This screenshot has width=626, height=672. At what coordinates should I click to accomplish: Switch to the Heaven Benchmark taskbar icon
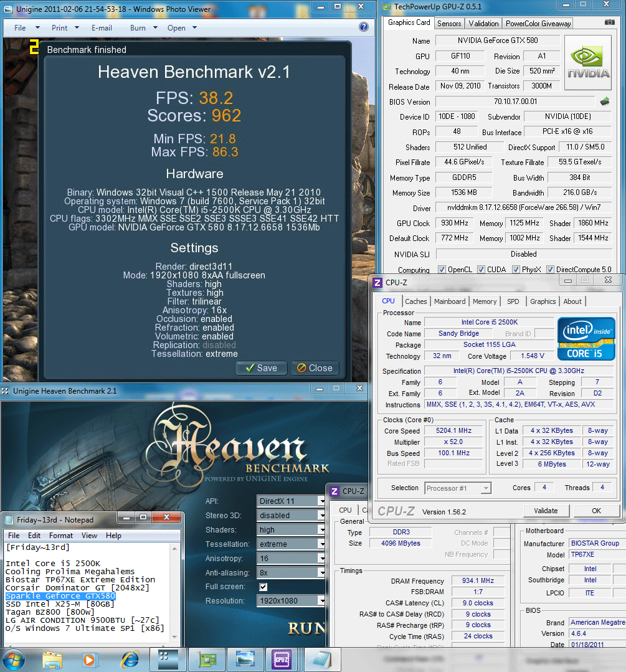click(x=167, y=660)
